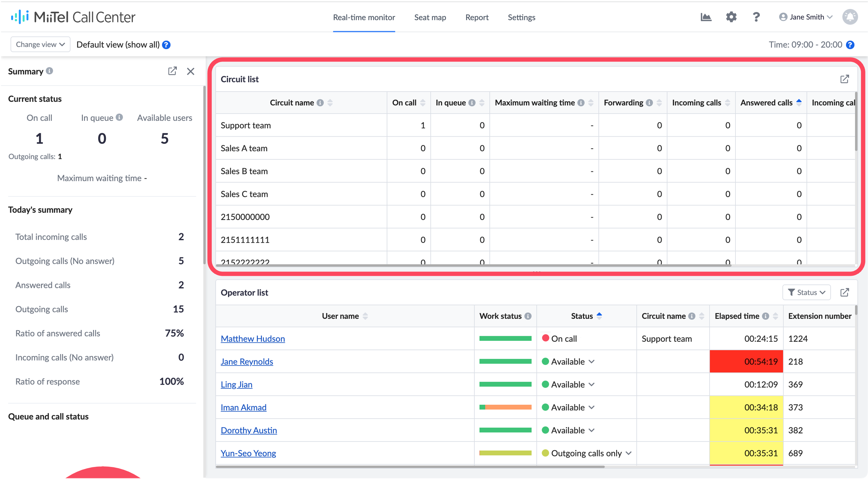This screenshot has height=479, width=868.
Task: Close the Summary panel
Action: tap(191, 71)
